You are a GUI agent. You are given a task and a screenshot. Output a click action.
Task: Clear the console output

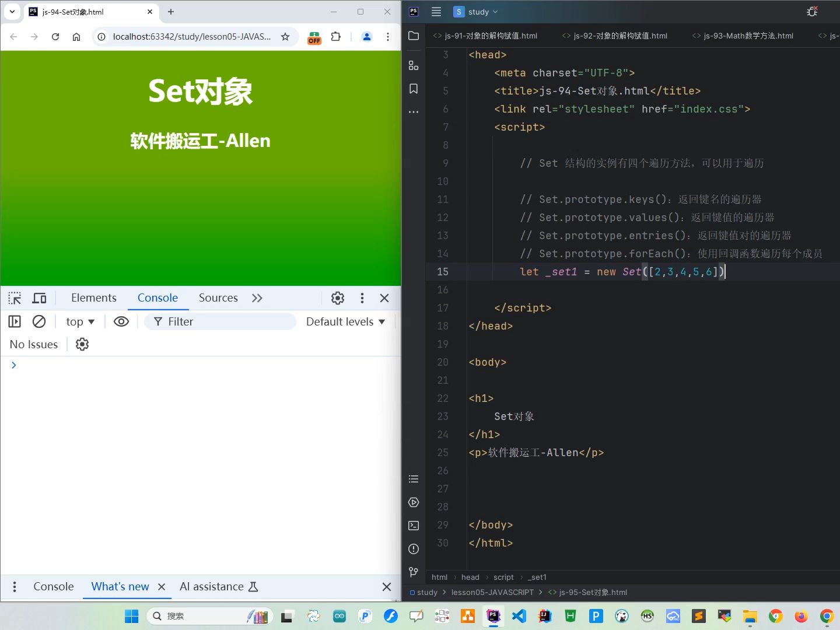point(39,321)
